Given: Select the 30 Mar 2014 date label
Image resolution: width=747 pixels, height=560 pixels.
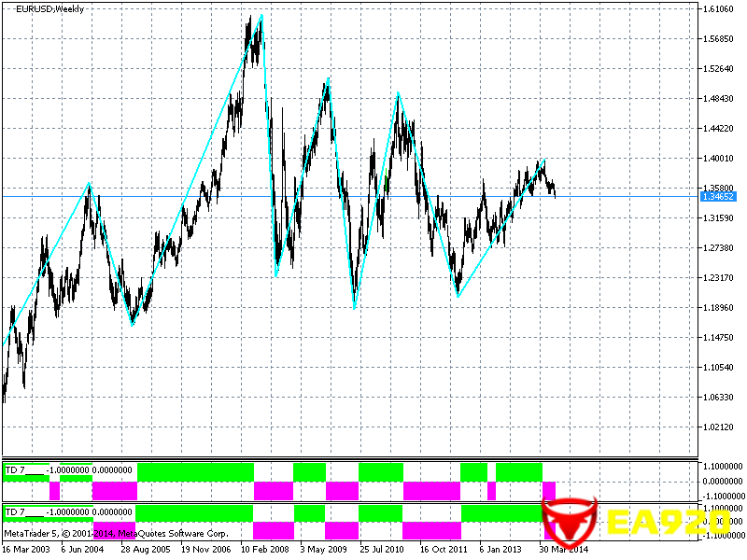Looking at the screenshot, I should 563,550.
